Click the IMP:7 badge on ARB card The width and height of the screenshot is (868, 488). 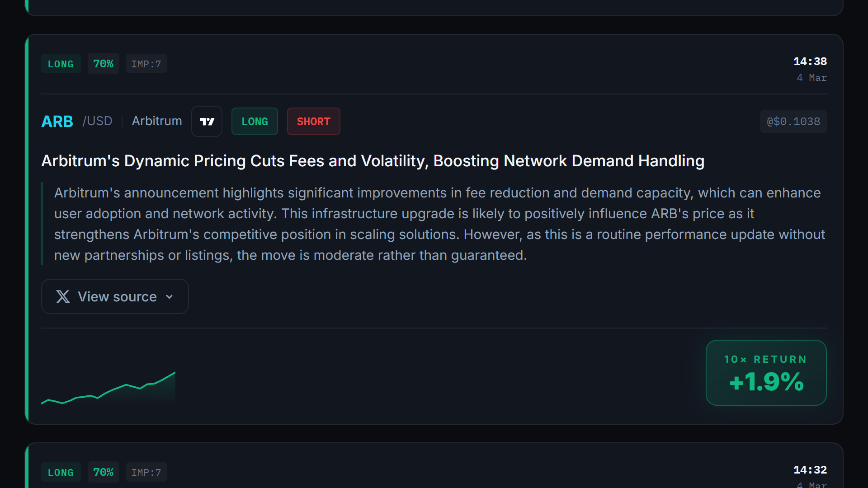tap(146, 64)
